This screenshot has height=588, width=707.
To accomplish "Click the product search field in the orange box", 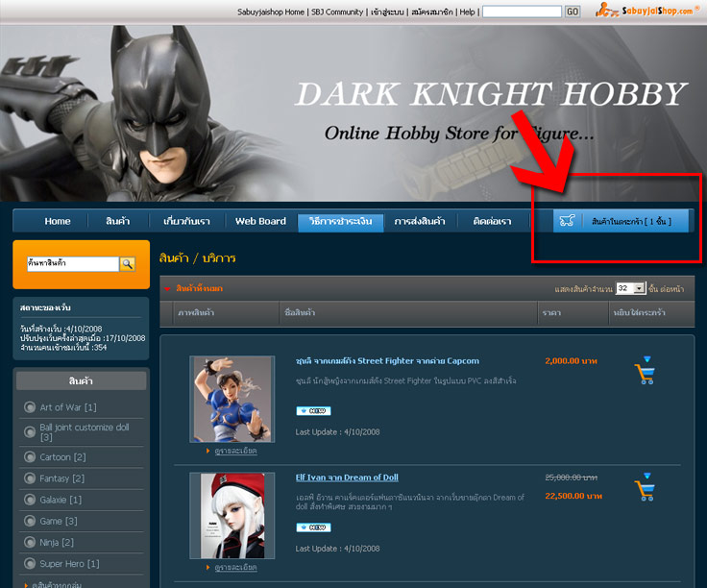I will [73, 264].
